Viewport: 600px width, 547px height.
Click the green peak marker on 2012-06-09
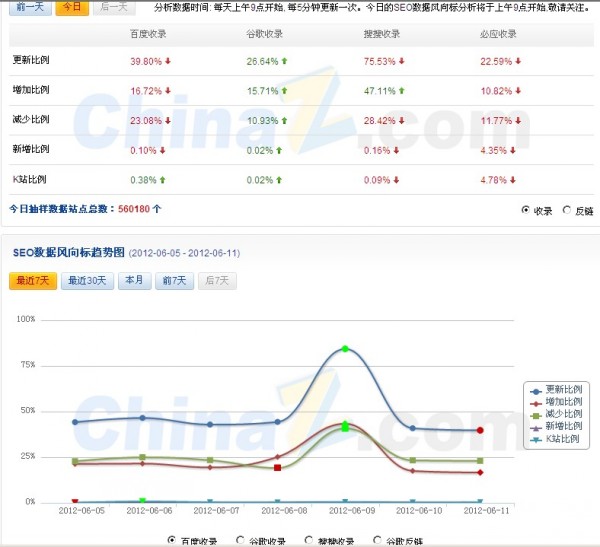(x=345, y=349)
